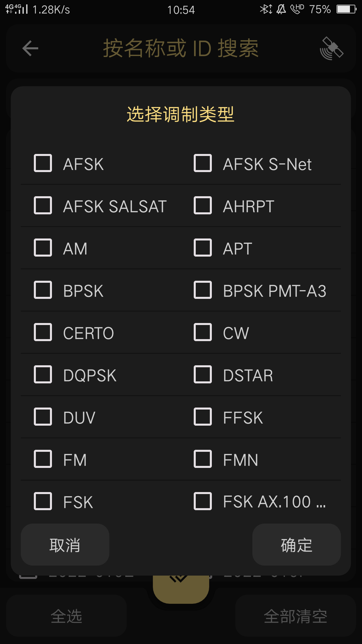Viewport: 362px width, 644px height.
Task: Check the AFSK modulation checkbox
Action: [43, 163]
